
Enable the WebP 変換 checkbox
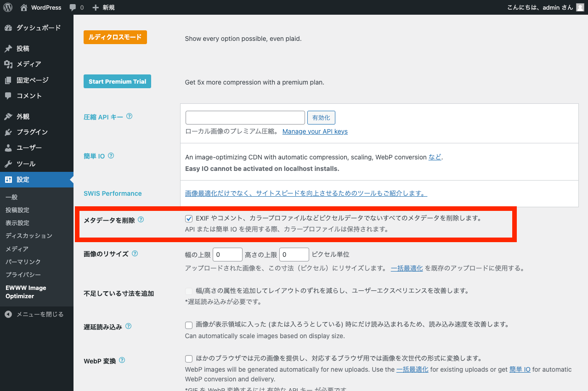[x=189, y=359]
